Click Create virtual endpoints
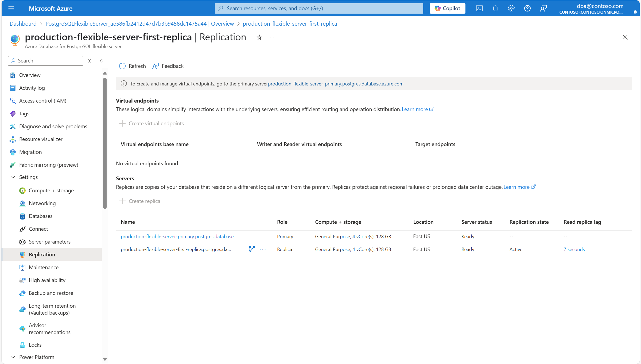Viewport: 641px width, 364px height. click(151, 123)
